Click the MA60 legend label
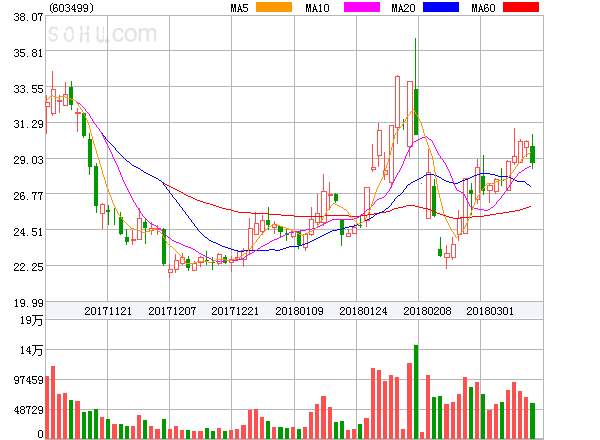This screenshot has height=440, width=600. (x=483, y=8)
